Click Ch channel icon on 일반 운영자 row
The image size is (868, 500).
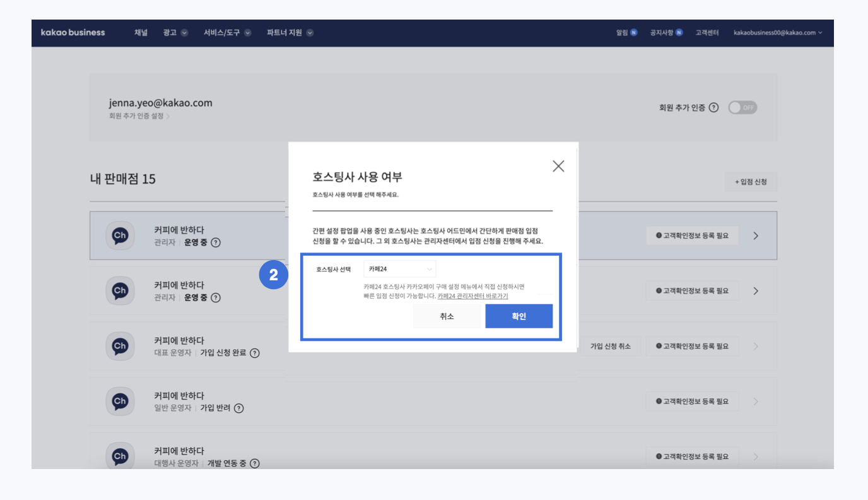click(120, 402)
